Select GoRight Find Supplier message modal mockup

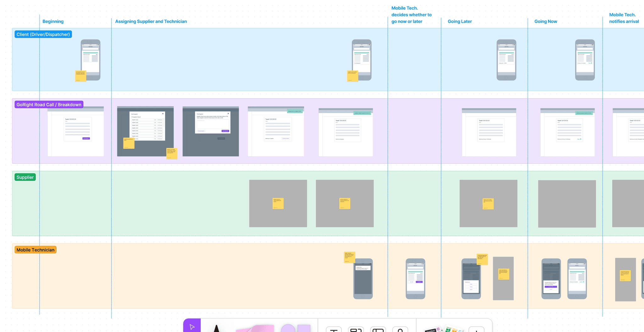(211, 131)
